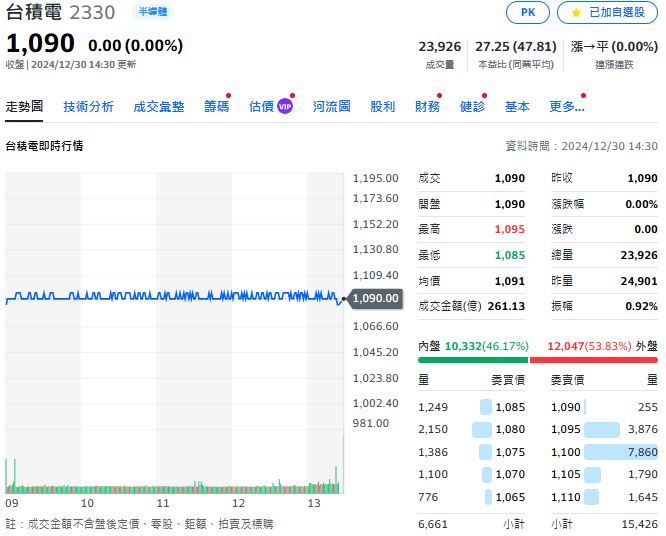Viewport: 666px width, 536px height.
Task: Click the bid subtotal 6,661
Action: (x=433, y=524)
